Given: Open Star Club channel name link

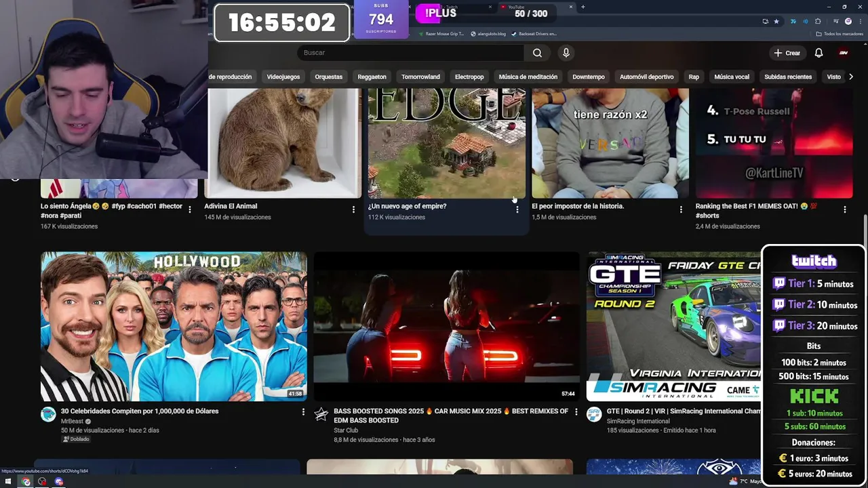Looking at the screenshot, I should pos(346,430).
